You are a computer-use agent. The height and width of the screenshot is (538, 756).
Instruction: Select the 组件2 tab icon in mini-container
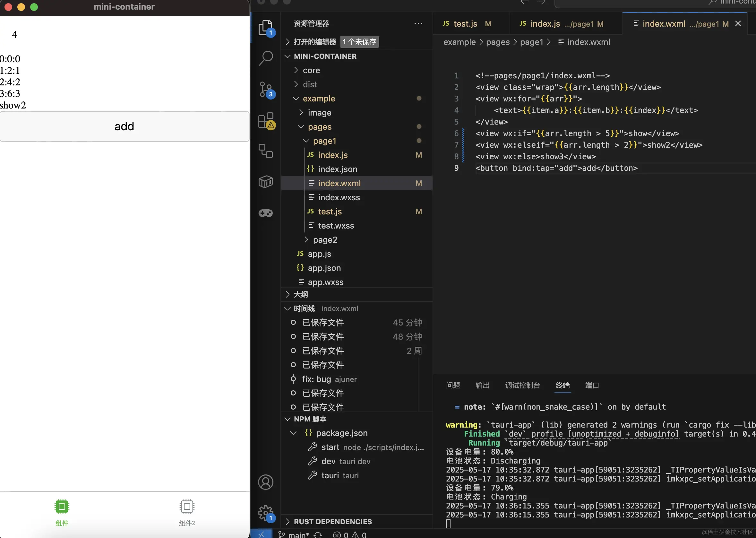(187, 506)
